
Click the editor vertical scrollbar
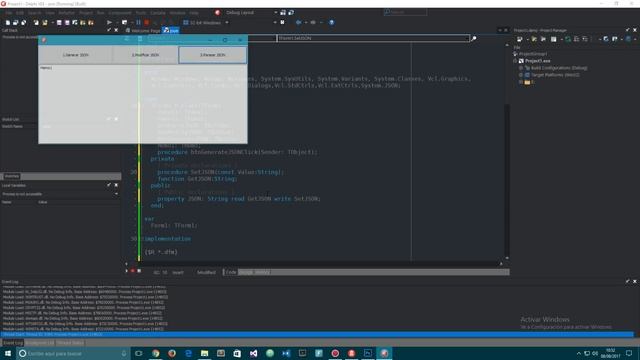(507, 151)
